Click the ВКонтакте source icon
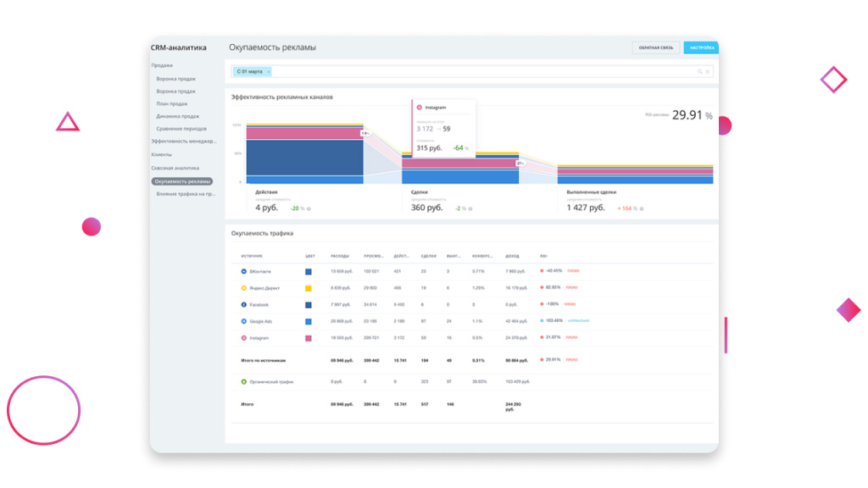The image size is (868, 488). click(x=243, y=272)
